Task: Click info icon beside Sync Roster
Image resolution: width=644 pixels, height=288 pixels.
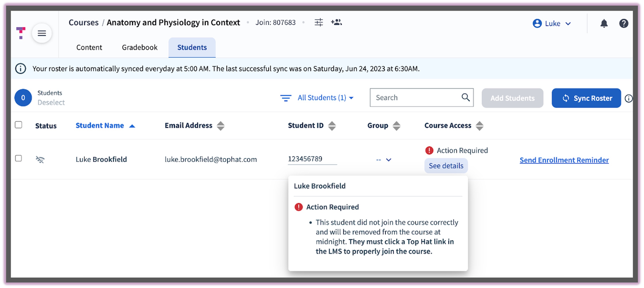Action: [x=628, y=99]
